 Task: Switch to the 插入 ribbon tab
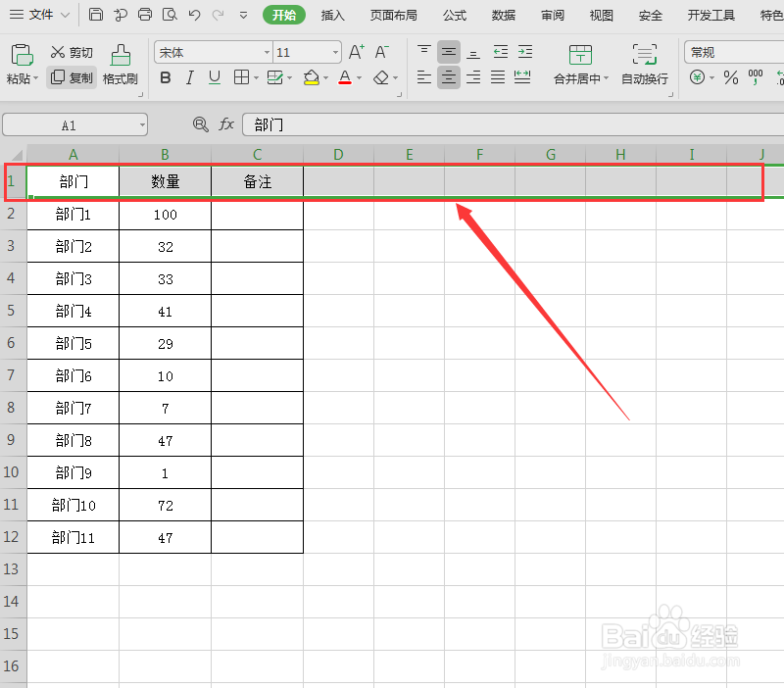[x=333, y=15]
